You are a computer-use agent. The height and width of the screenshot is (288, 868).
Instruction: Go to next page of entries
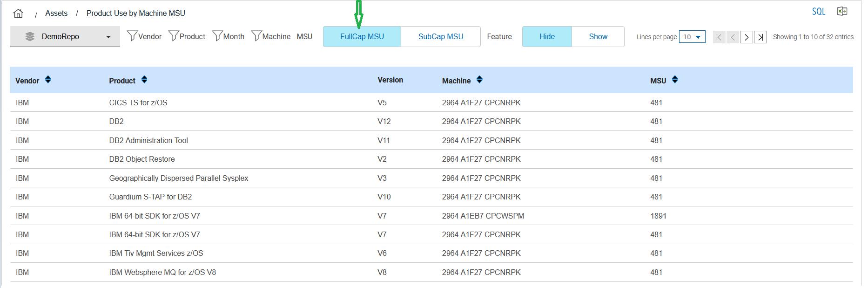coord(747,37)
